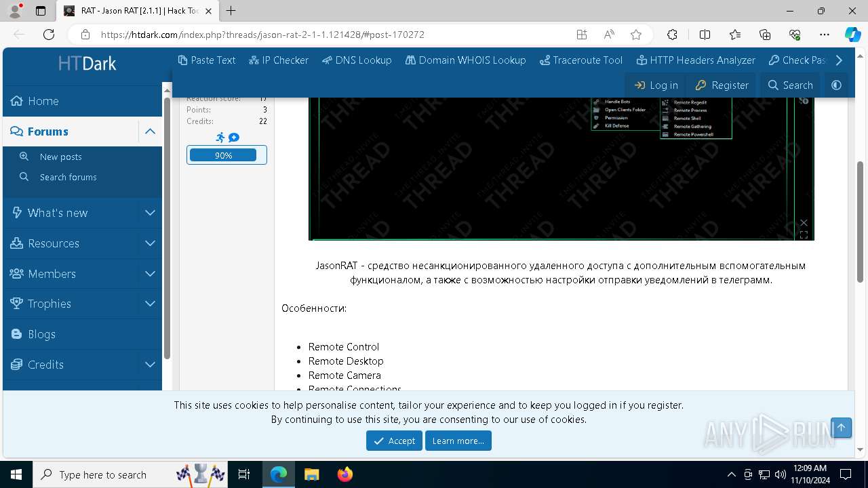Open the DNS Lookup tool link

(357, 60)
